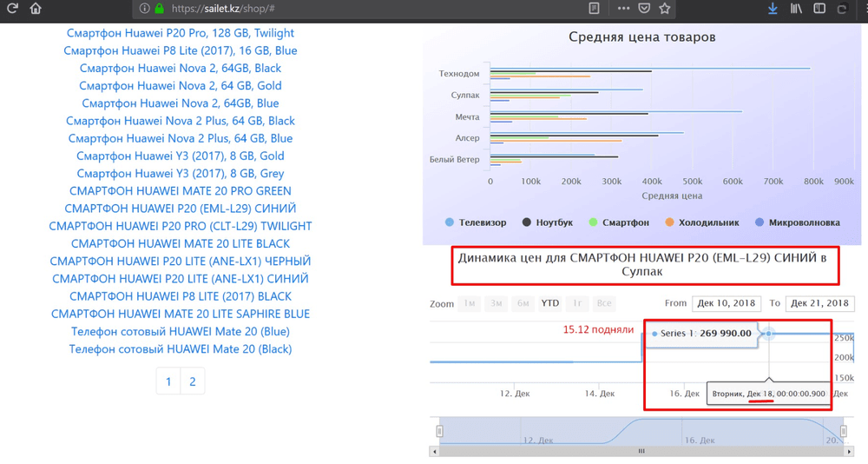This screenshot has height=464, width=868.
Task: Toggle Холодильник series in chart legend
Action: coord(702,222)
